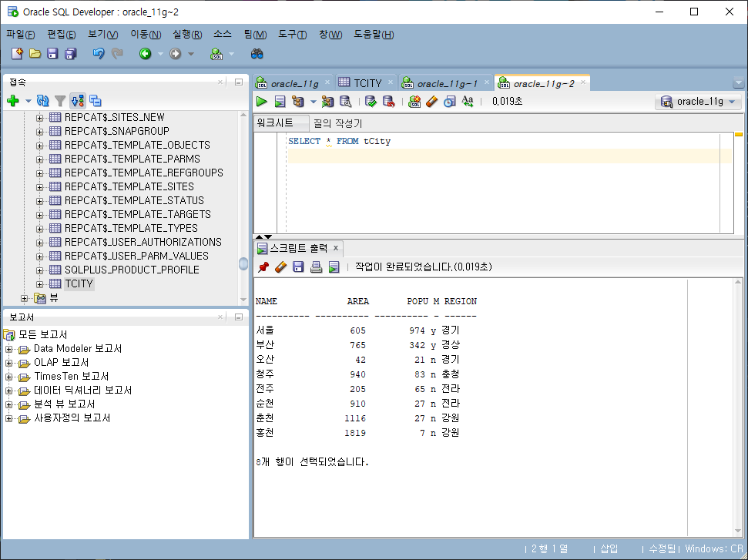Click the Redo arrow icon

click(117, 53)
